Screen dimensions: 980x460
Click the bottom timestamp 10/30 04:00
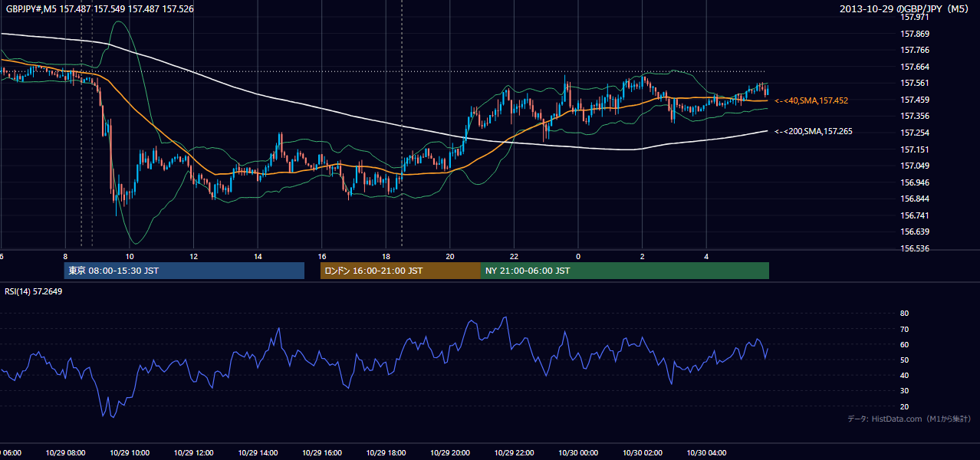coord(706,453)
